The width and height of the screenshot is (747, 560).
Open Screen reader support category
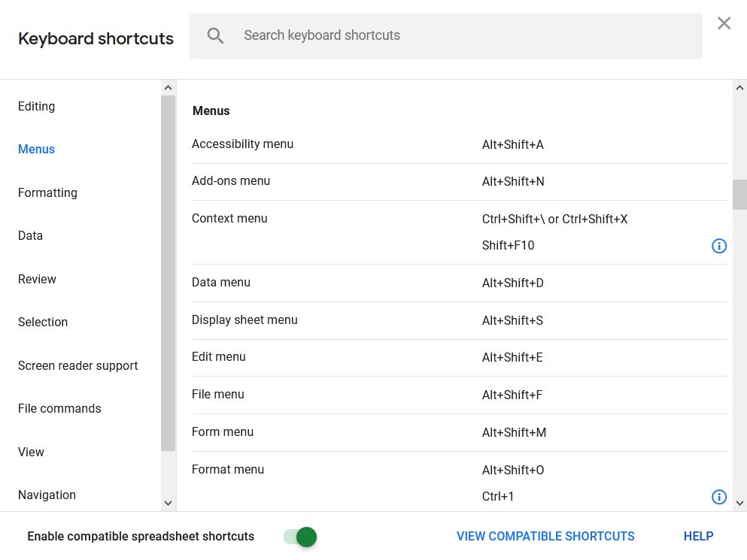77,365
